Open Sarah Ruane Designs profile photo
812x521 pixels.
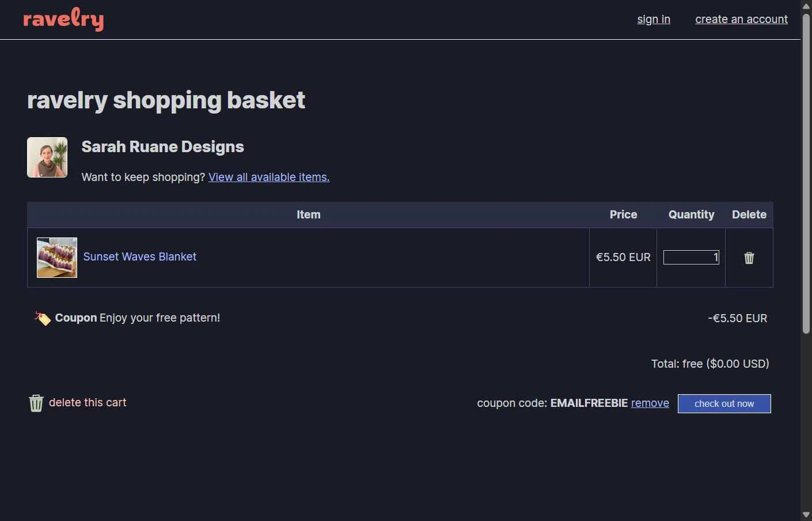pos(47,157)
